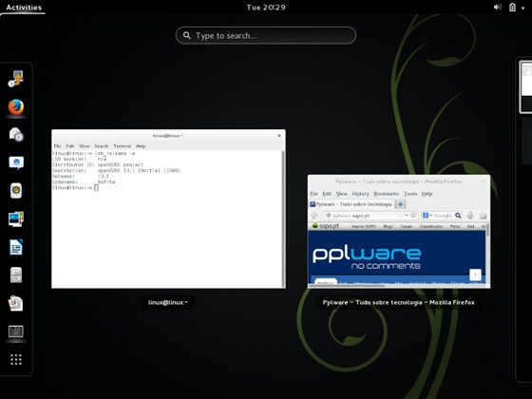Click the Activities button

coord(24,8)
